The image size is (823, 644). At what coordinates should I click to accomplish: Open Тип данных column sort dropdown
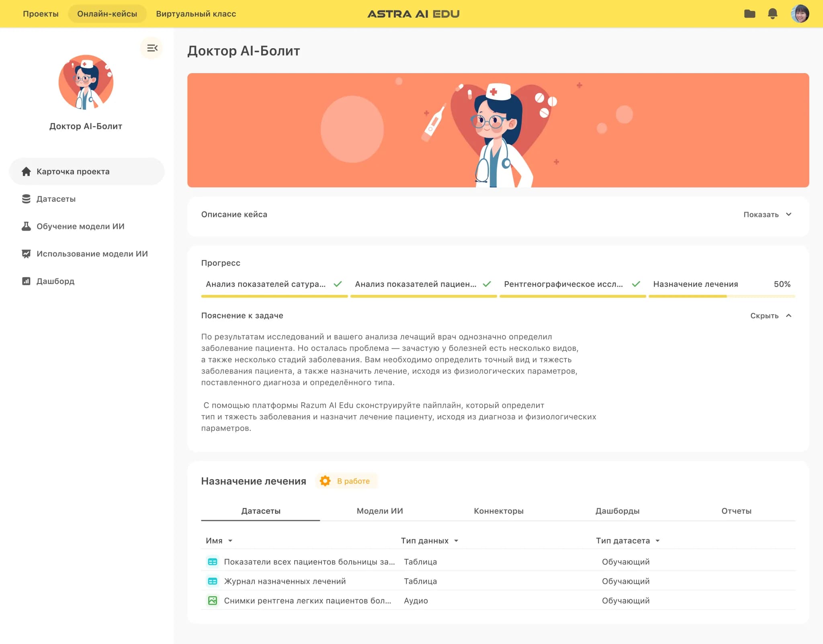pos(456,541)
